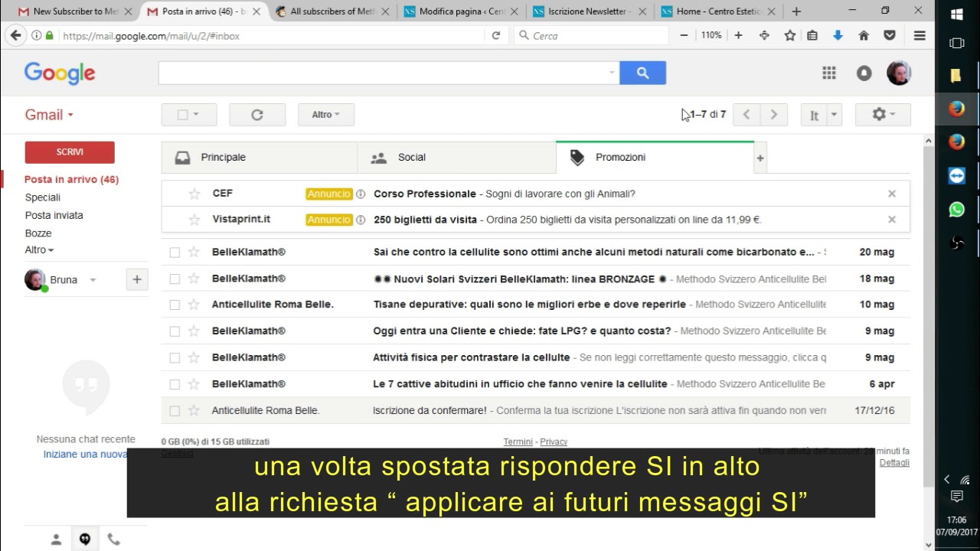Image resolution: width=980 pixels, height=551 pixels.
Task: Open Firefox hamburger menu
Action: (x=920, y=35)
